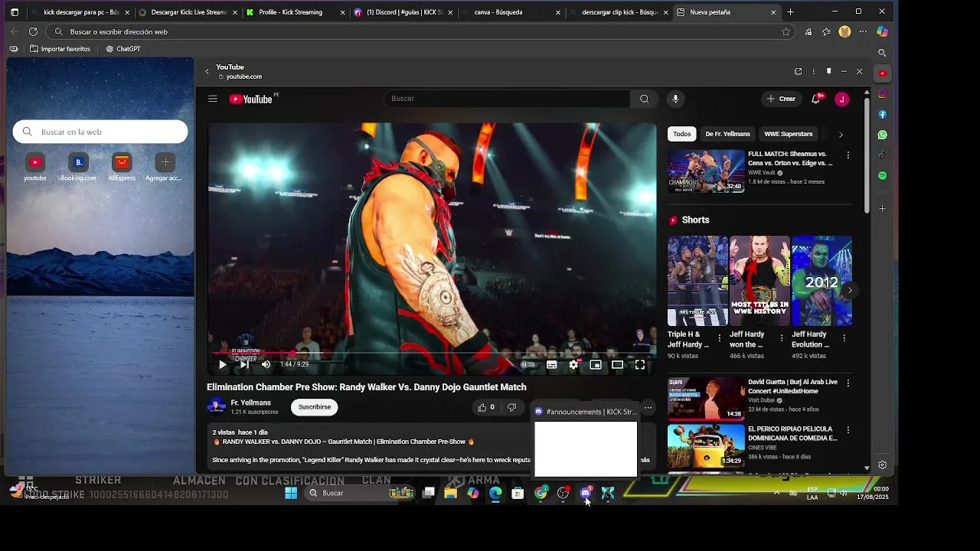Open YouTube panel in new tab
This screenshot has width=980, height=551.
[x=798, y=71]
